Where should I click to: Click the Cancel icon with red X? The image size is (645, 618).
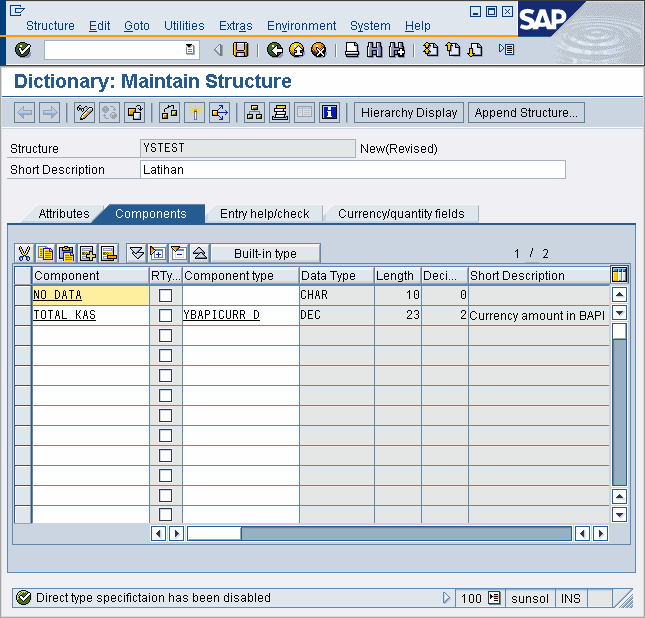point(319,50)
